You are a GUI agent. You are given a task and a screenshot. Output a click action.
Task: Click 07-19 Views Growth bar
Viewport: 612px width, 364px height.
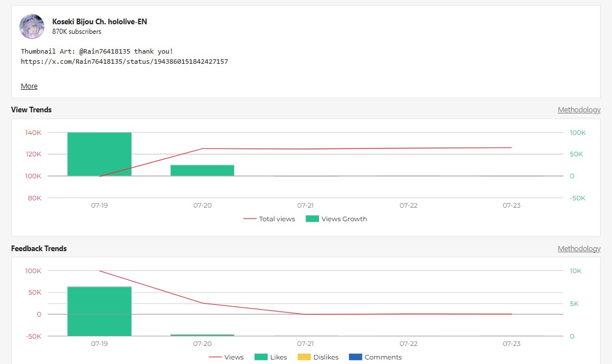point(99,154)
